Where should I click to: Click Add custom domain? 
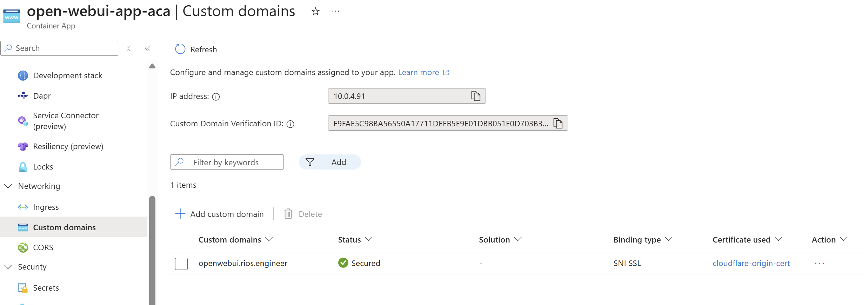[x=220, y=214]
